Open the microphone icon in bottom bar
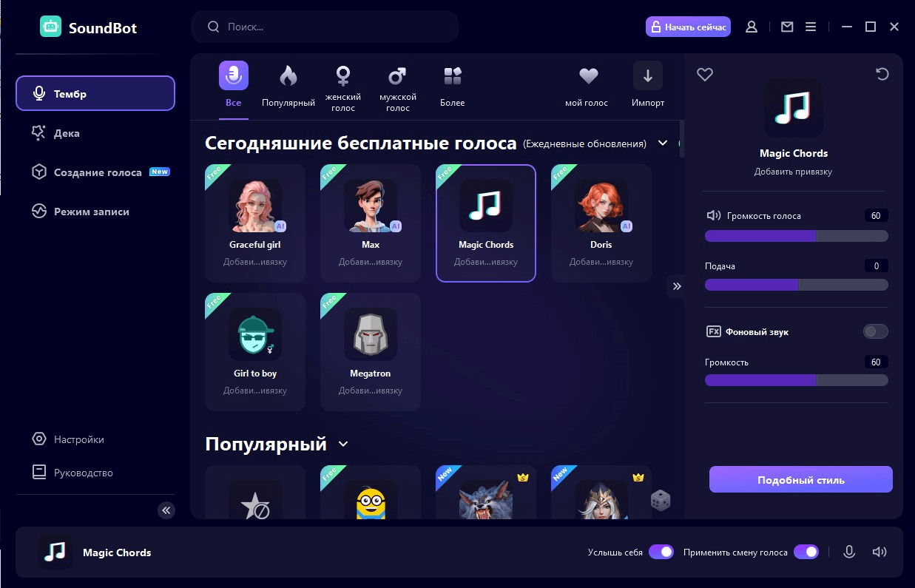 tap(848, 551)
